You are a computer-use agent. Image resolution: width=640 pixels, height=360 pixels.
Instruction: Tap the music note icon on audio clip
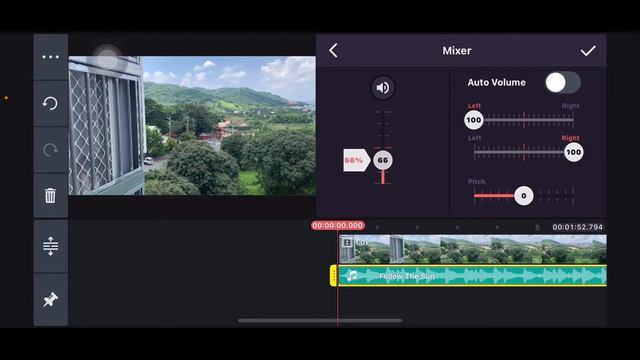point(352,276)
